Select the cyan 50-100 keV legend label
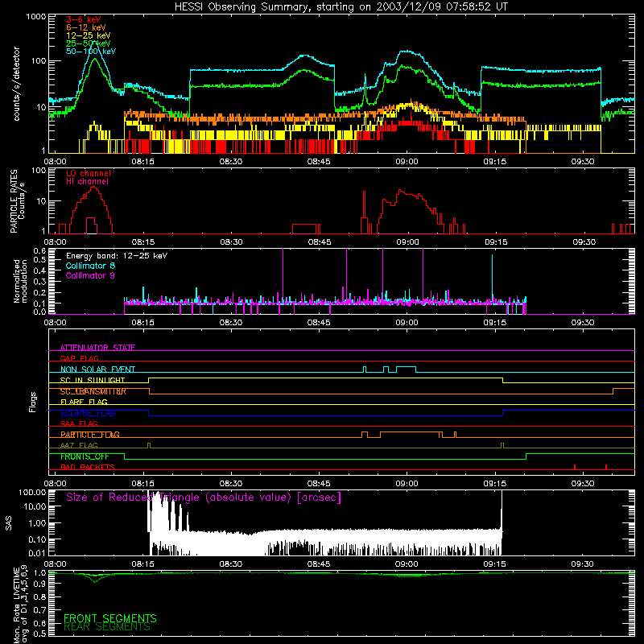 tap(91, 51)
